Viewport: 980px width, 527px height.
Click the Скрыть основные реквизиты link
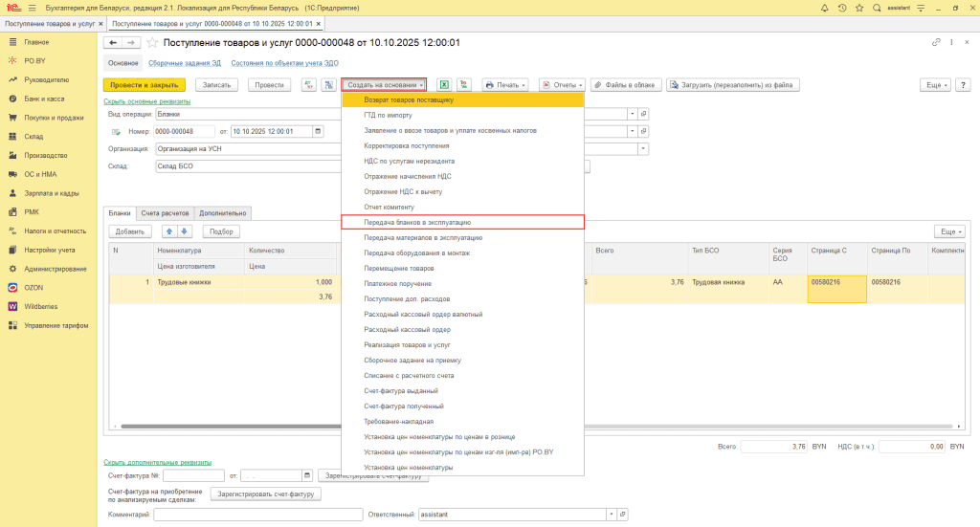146,101
